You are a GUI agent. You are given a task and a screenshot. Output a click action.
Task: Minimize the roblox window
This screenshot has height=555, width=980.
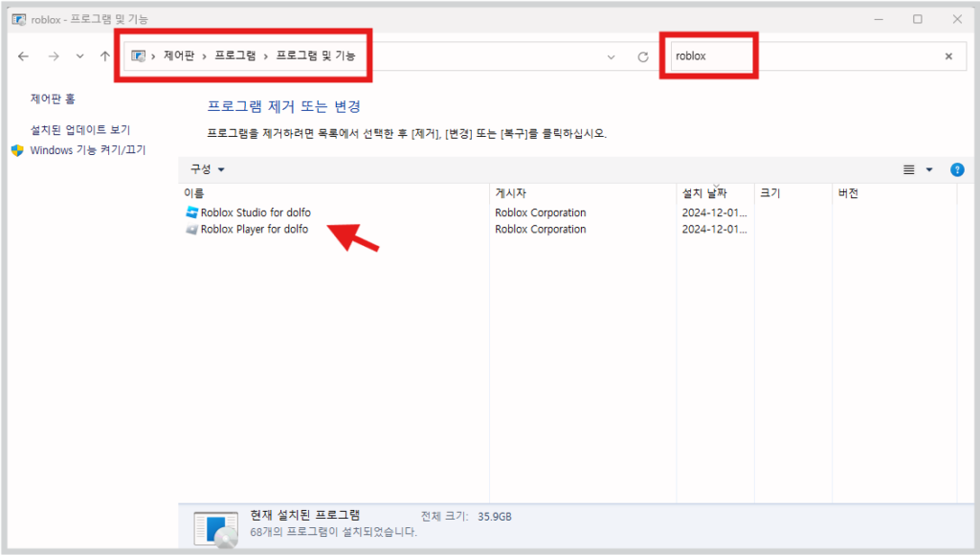point(879,19)
